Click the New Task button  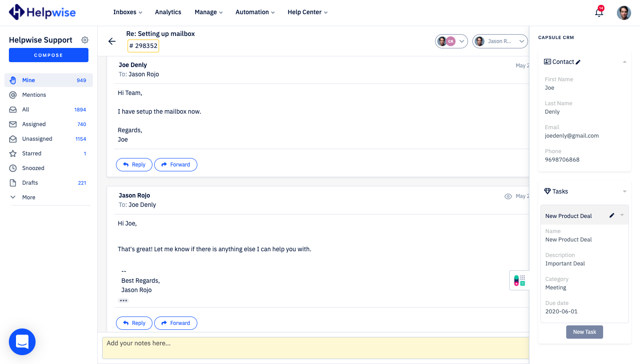point(584,332)
